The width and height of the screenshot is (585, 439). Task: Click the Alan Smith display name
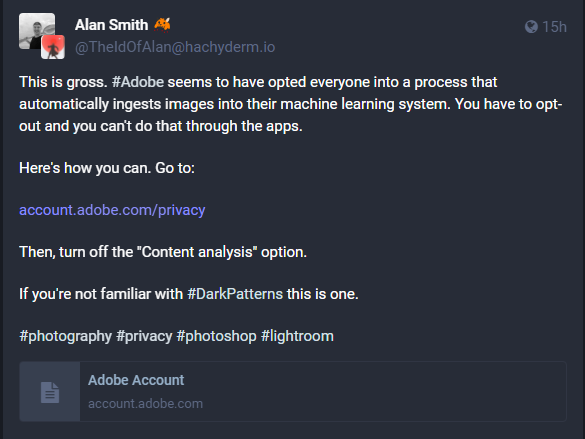coord(112,25)
